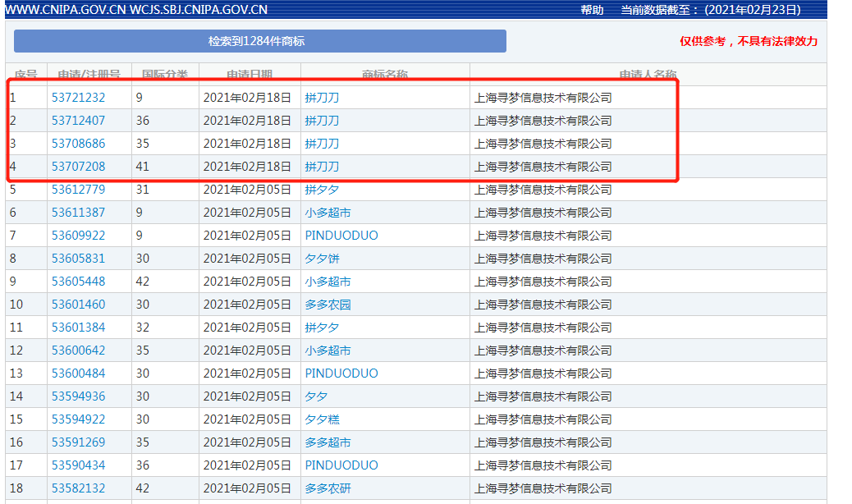This screenshot has height=504, width=852.
Task: Open the 帮助 help link
Action: (592, 10)
